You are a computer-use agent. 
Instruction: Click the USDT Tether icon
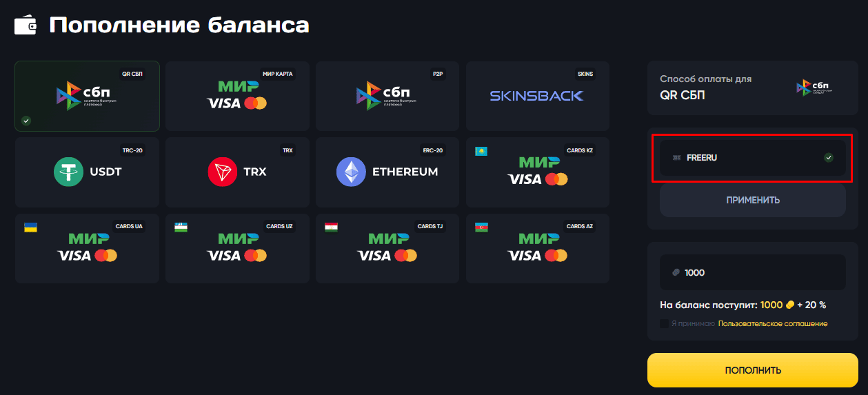coord(69,172)
